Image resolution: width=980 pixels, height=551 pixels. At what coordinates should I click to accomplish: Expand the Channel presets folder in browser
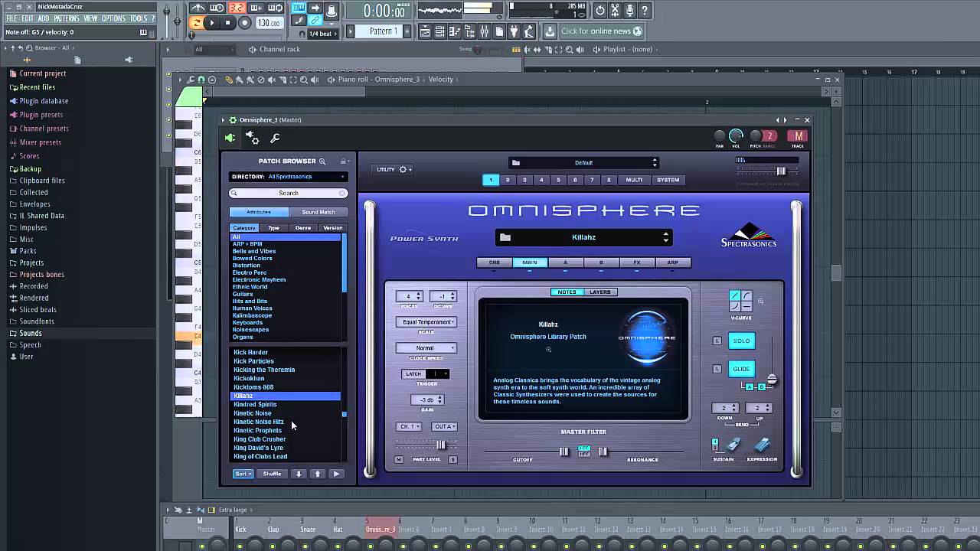click(x=44, y=129)
